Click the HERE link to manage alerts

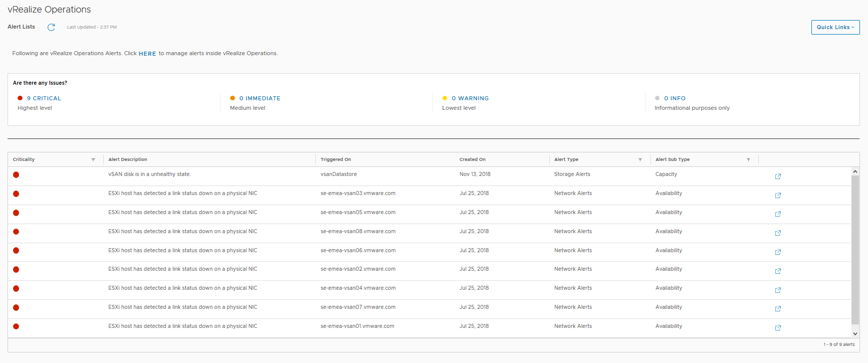147,54
